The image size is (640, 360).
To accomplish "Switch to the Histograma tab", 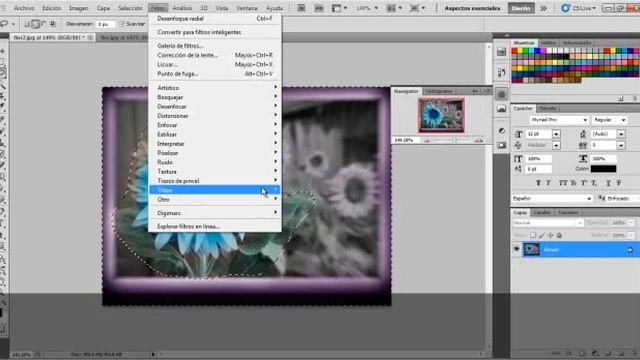I will (439, 91).
